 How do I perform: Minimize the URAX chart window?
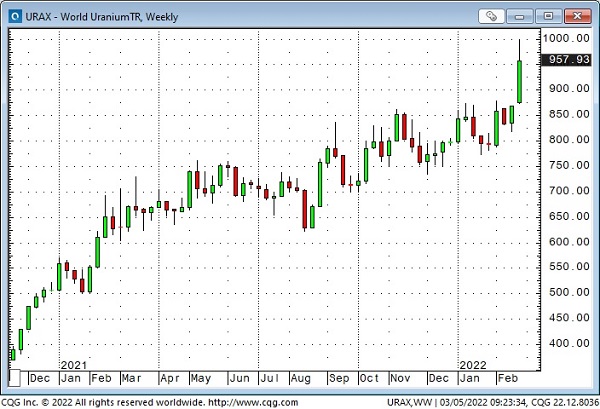pyautogui.click(x=519, y=16)
